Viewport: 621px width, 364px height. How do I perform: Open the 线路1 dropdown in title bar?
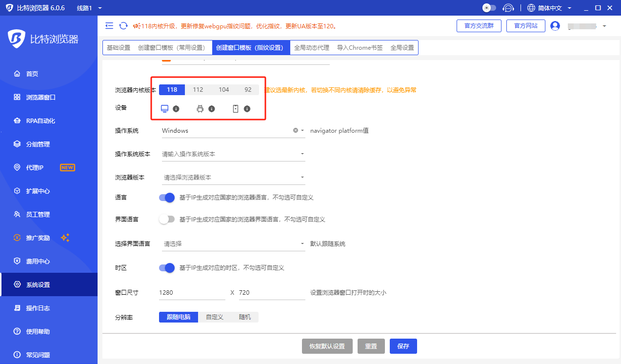coord(90,8)
